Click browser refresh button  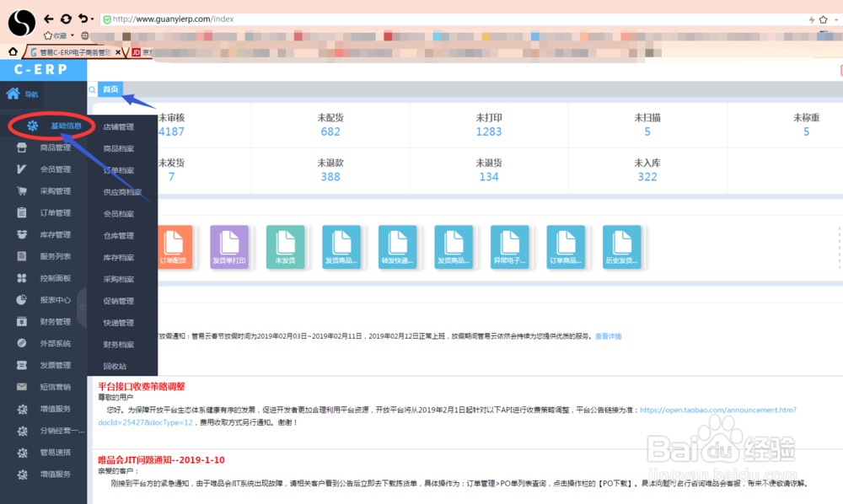click(66, 19)
